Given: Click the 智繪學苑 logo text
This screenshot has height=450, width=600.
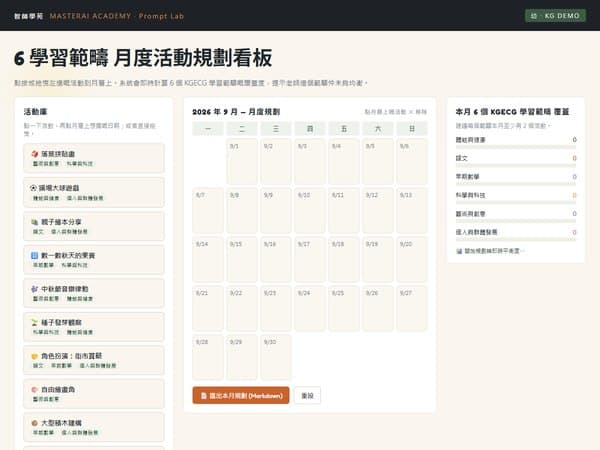Looking at the screenshot, I should coord(29,16).
